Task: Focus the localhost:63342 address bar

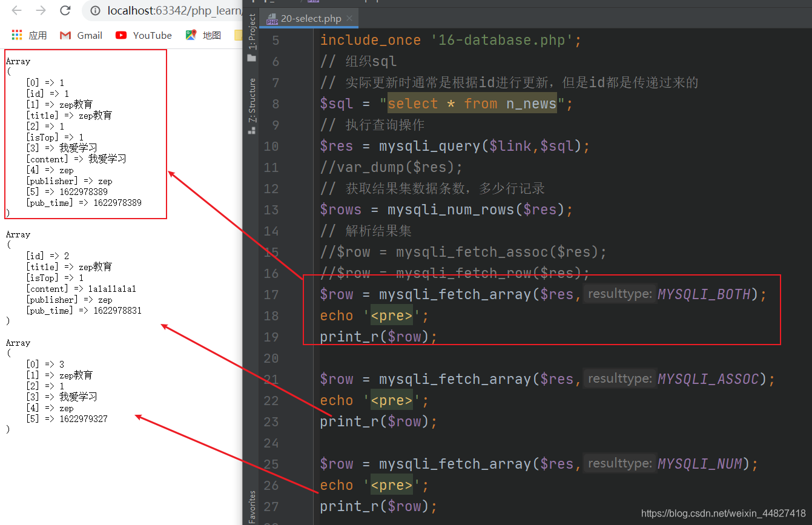Action: [x=174, y=10]
